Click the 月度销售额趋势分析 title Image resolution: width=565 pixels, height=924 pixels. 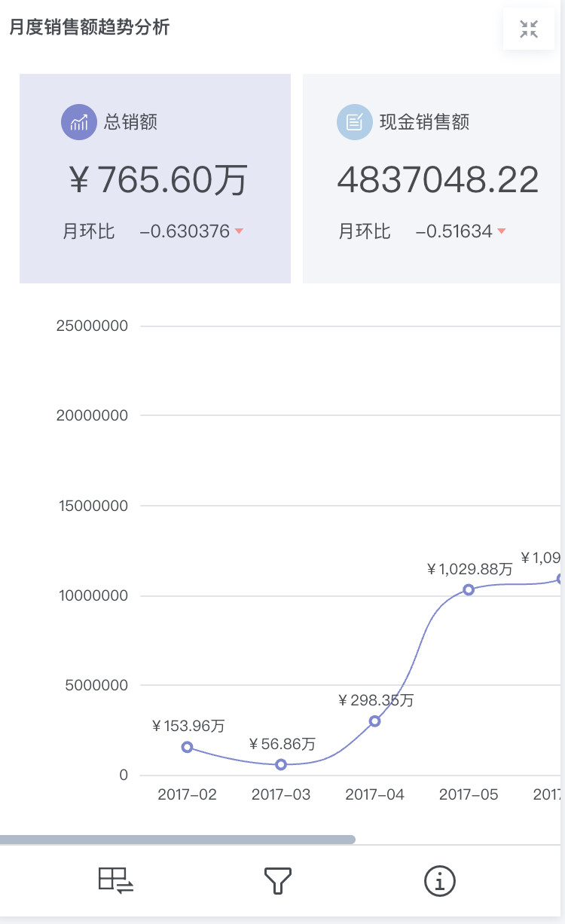(90, 28)
